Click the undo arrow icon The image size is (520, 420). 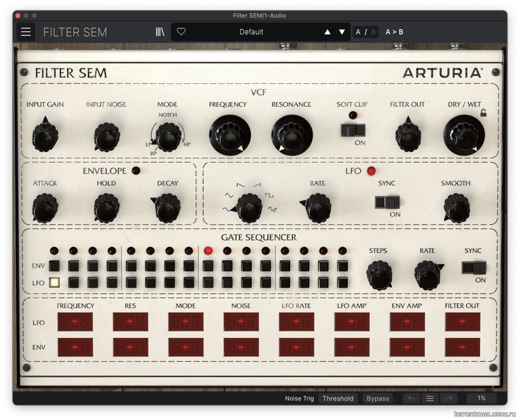411,398
